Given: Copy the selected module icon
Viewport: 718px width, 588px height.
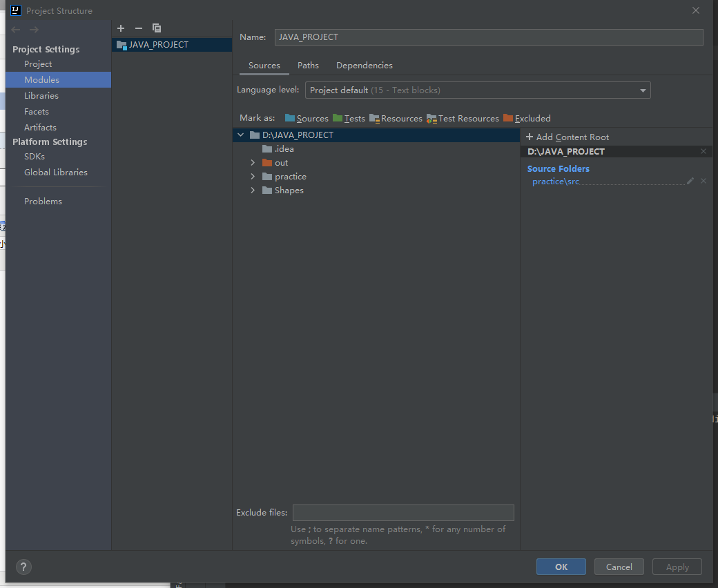Looking at the screenshot, I should [157, 28].
